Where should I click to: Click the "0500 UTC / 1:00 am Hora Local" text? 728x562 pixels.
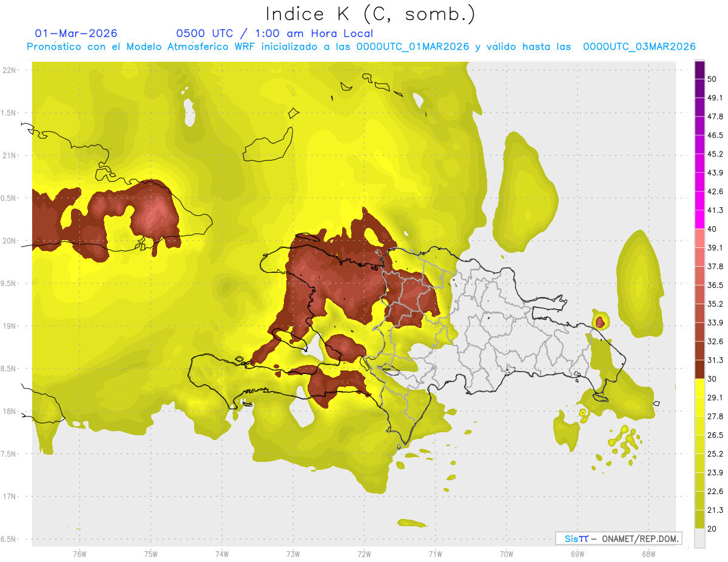pos(274,33)
